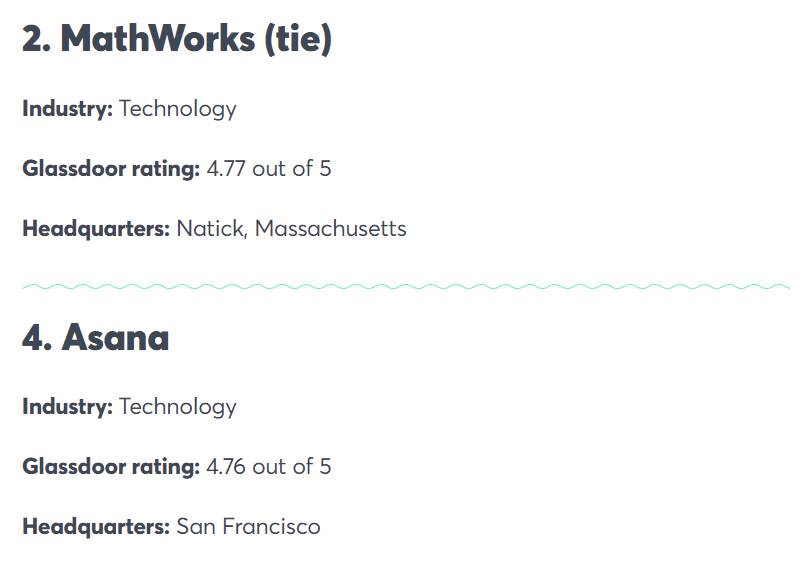Click the Natick, Massachusetts text

click(291, 229)
